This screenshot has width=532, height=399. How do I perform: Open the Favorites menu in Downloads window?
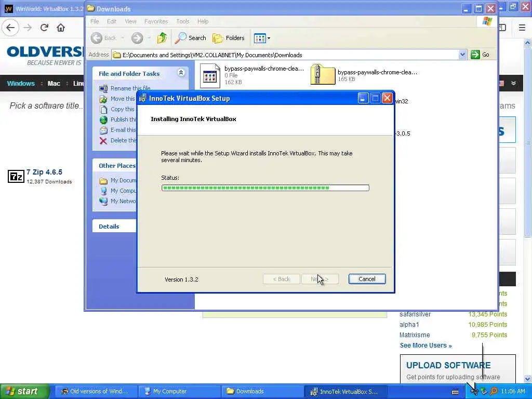[156, 21]
